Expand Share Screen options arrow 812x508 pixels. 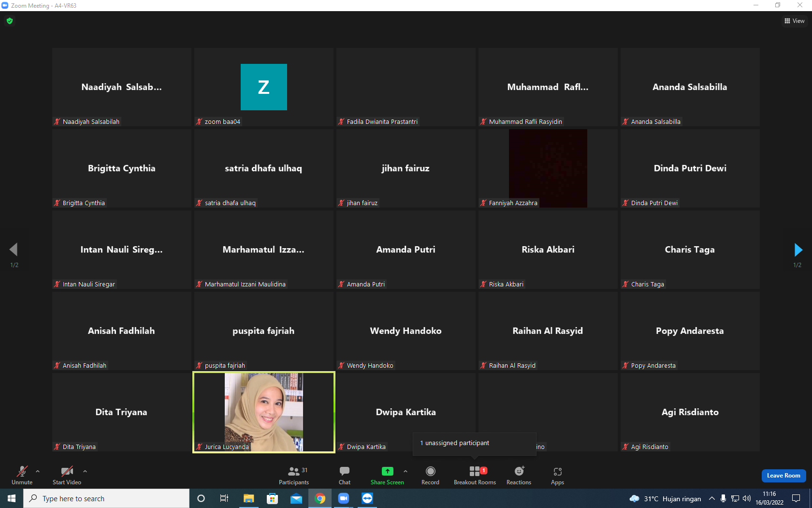coord(406,471)
